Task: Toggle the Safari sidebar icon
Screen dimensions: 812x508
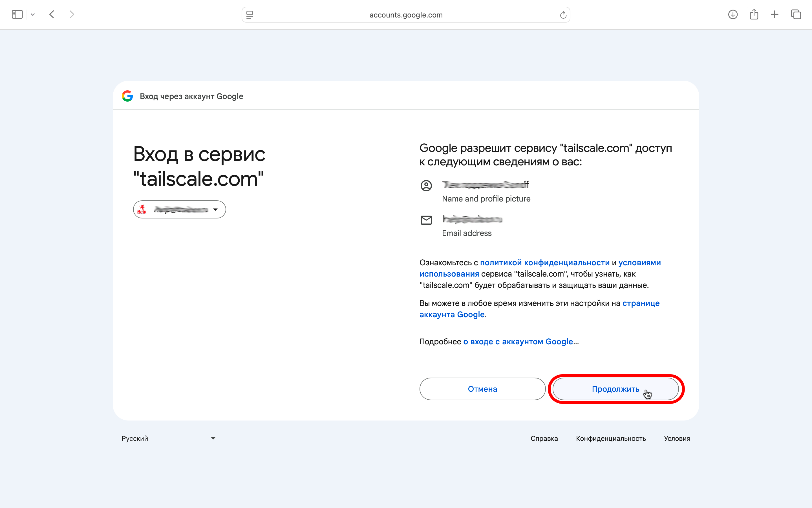Action: tap(17, 14)
